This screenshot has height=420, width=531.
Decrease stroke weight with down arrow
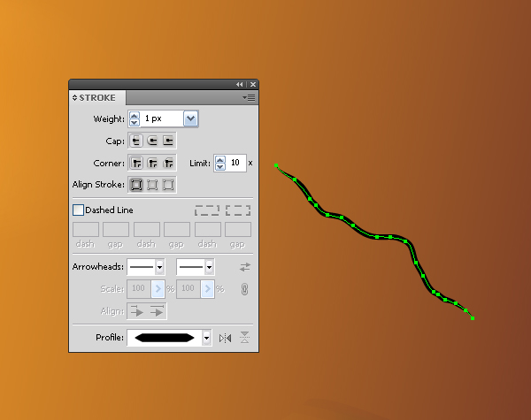[135, 122]
